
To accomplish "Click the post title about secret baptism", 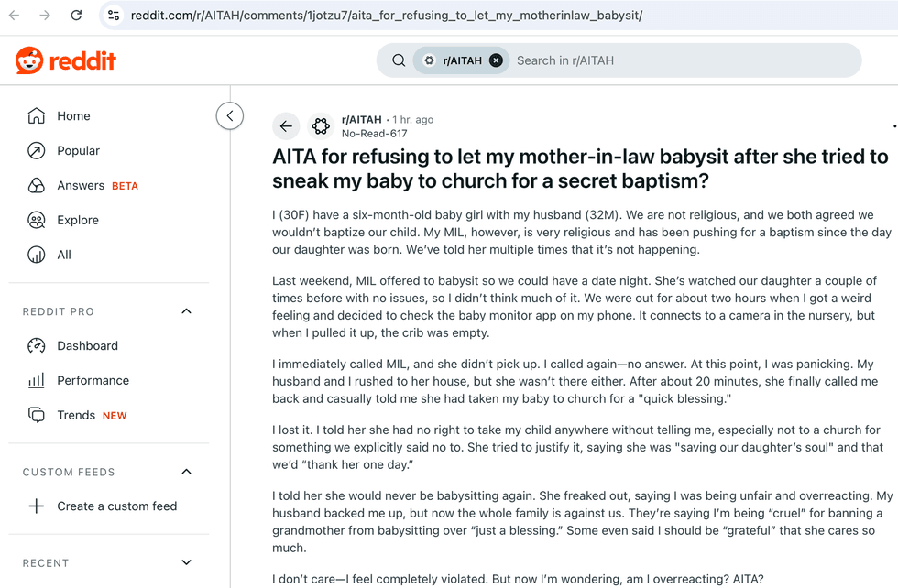I will (x=580, y=169).
